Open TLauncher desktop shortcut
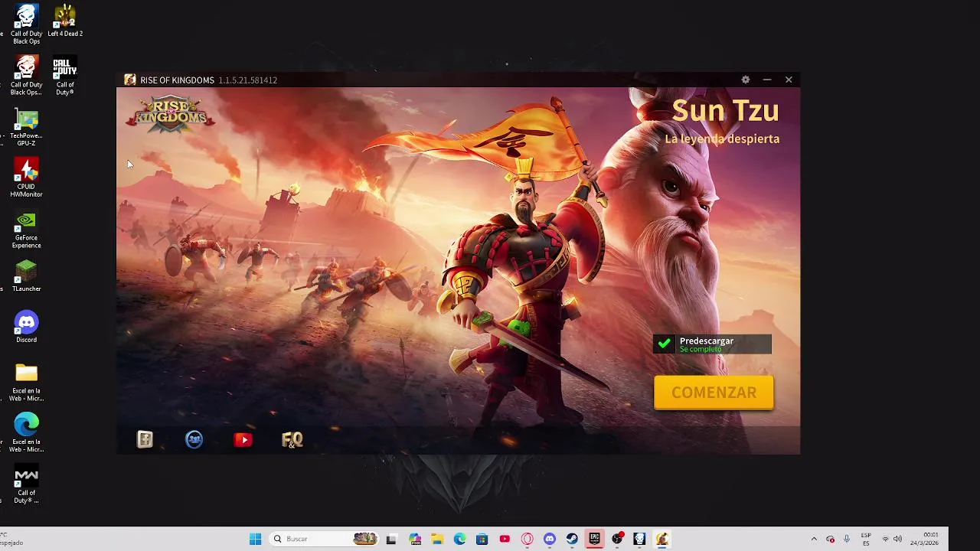 (x=26, y=275)
